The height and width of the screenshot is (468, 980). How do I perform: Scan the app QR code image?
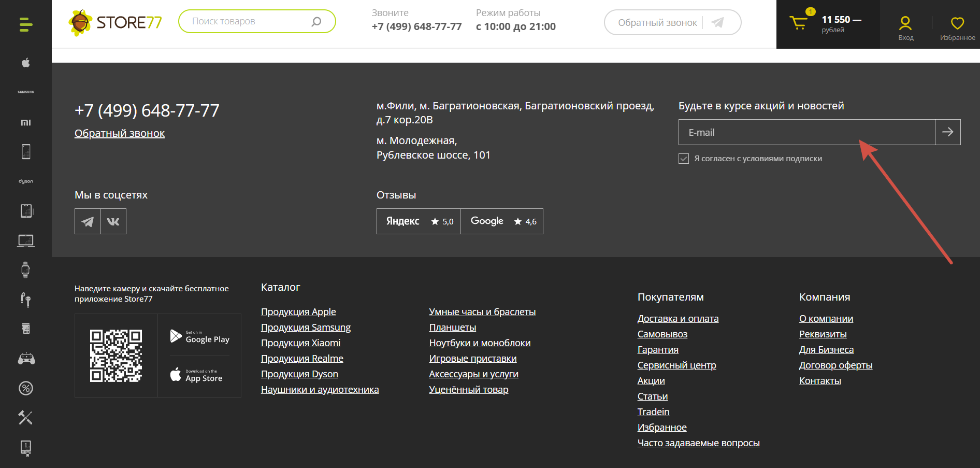click(x=116, y=356)
